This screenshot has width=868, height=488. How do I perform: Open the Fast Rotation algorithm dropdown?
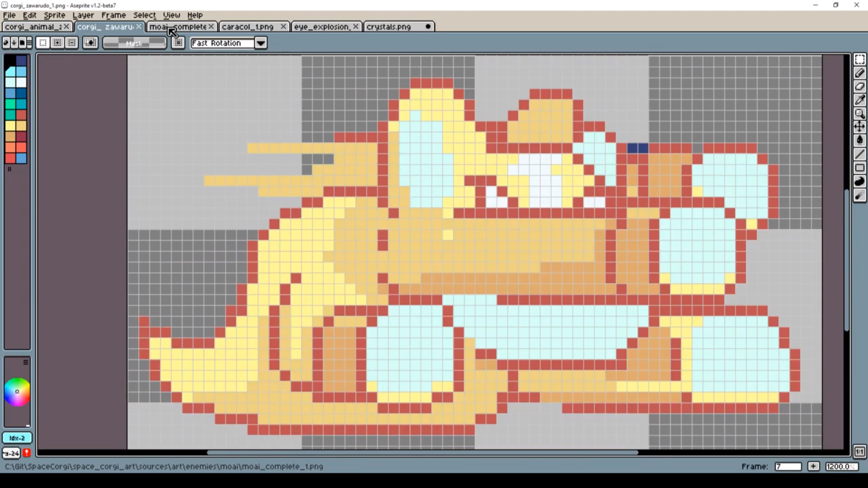261,43
